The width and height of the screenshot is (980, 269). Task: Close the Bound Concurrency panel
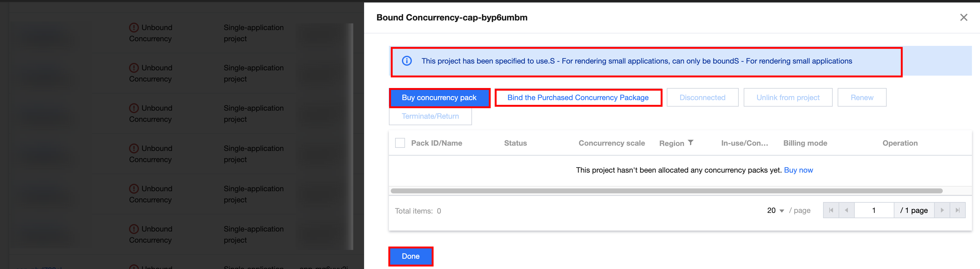[x=963, y=17]
